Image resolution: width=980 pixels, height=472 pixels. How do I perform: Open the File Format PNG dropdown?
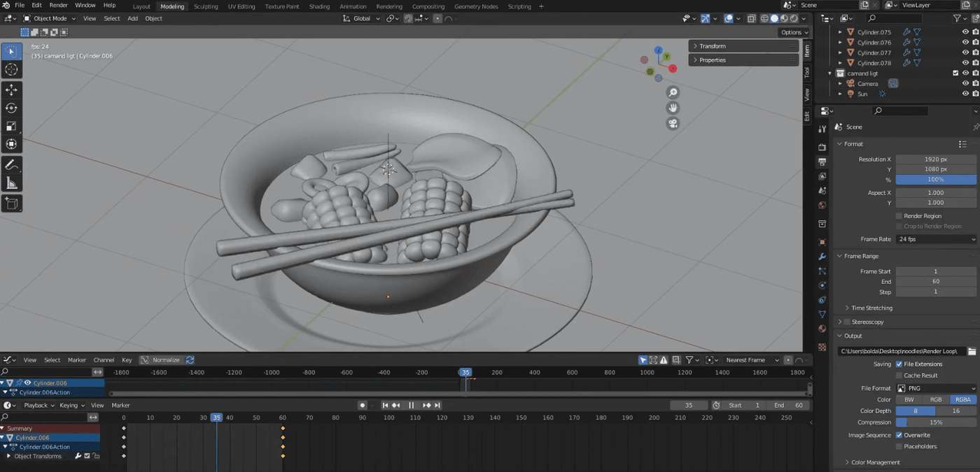(936, 388)
